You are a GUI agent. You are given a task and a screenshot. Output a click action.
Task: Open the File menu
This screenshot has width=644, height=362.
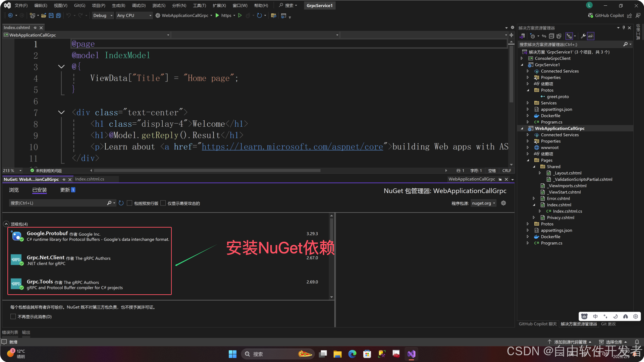[21, 5]
